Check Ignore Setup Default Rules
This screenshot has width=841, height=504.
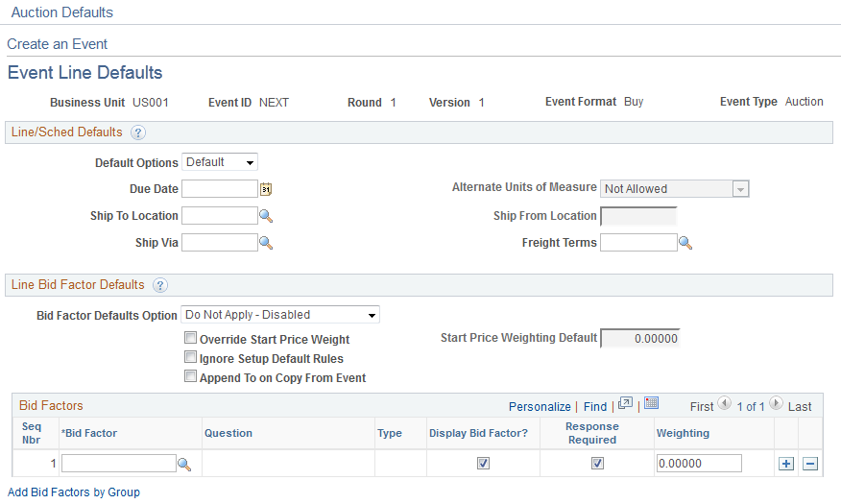pyautogui.click(x=190, y=357)
